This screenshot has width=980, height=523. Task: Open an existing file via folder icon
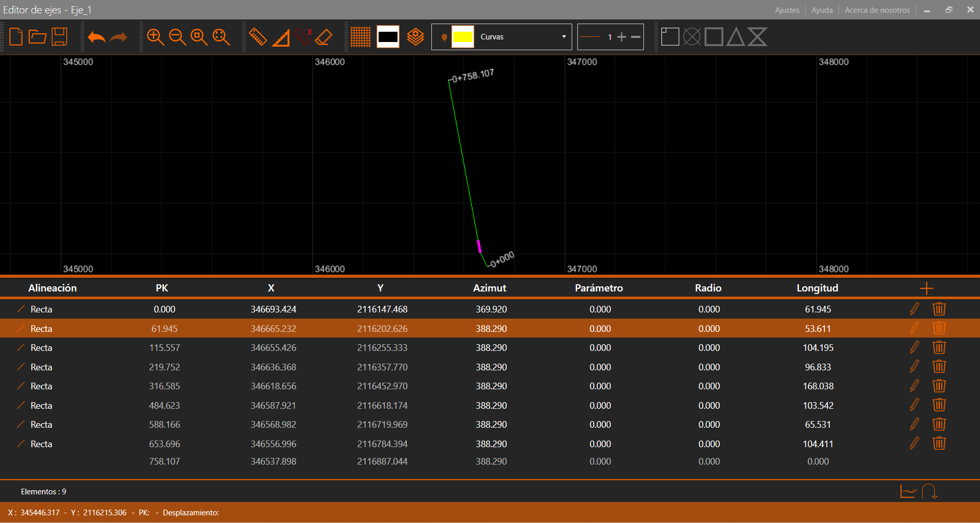tap(37, 37)
